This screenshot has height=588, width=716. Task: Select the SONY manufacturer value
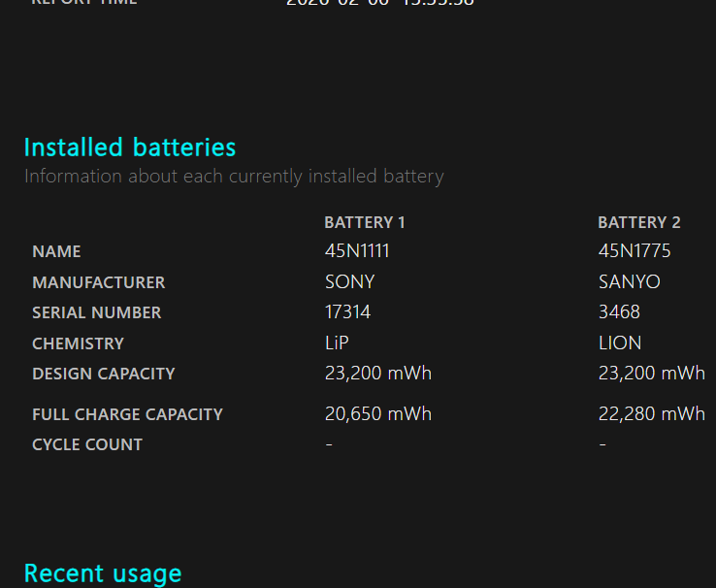click(349, 282)
